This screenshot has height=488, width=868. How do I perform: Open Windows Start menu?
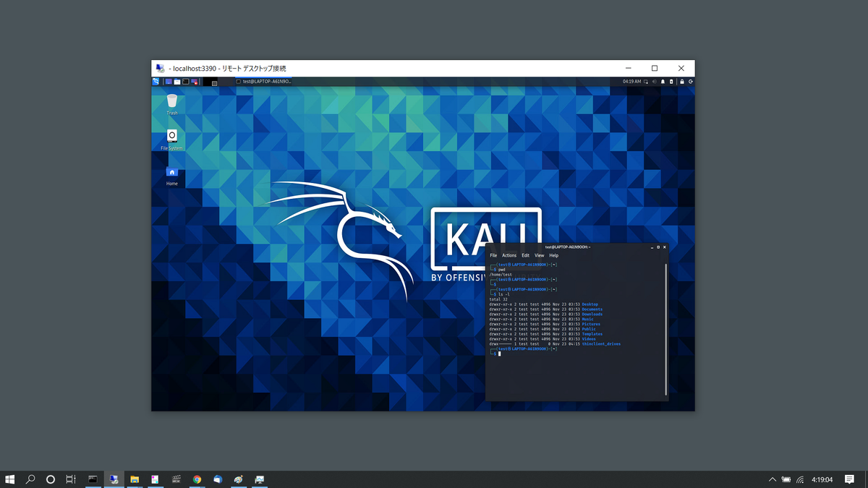10,479
